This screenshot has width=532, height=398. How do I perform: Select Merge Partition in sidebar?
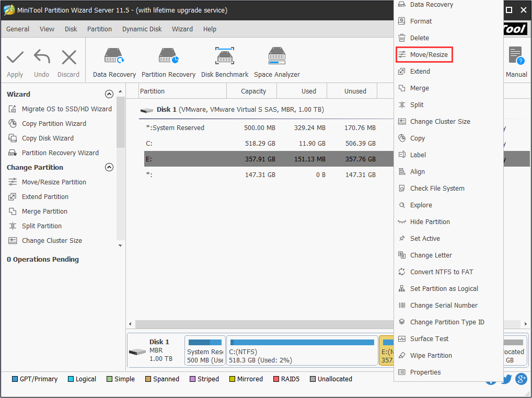point(38,211)
